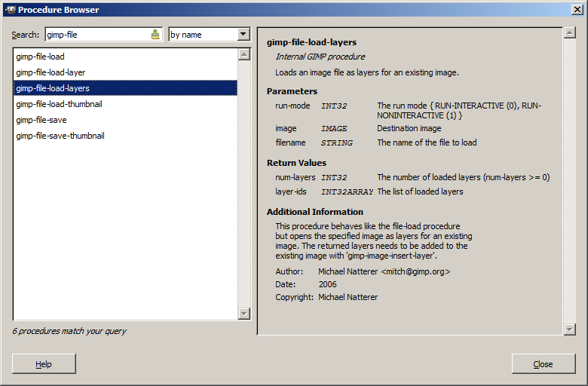Click the 'Parameters' section heading
Image resolution: width=588 pixels, height=386 pixels.
coord(292,91)
